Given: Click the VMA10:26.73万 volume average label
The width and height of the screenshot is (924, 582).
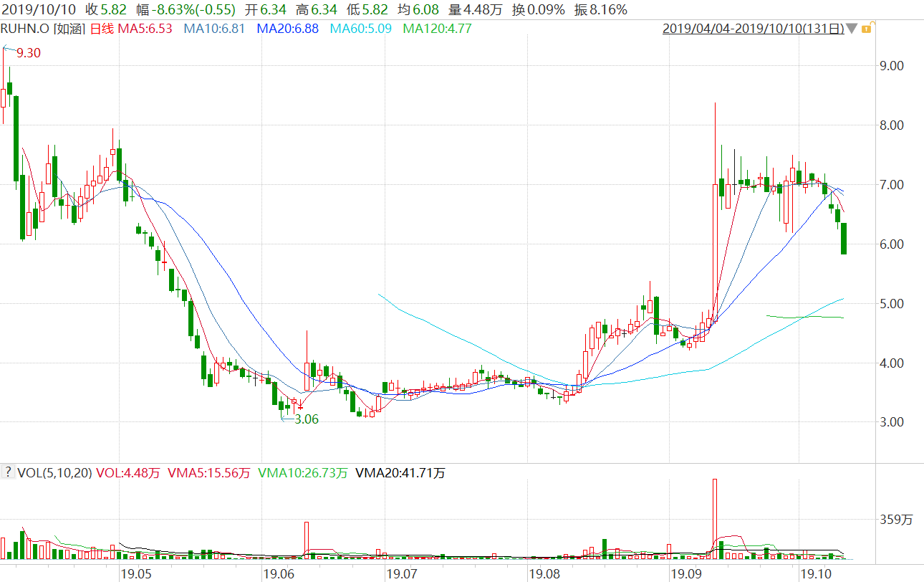Looking at the screenshot, I should click(303, 473).
